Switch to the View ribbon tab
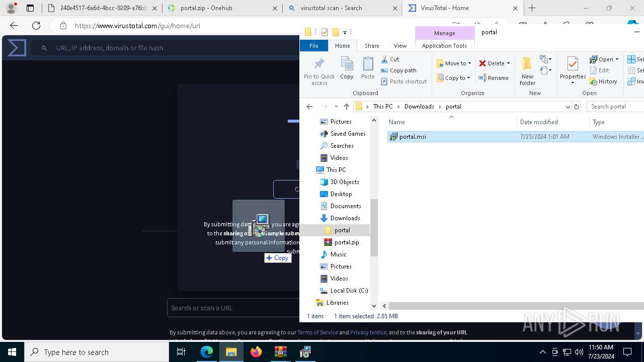This screenshot has height=362, width=644. (400, 46)
